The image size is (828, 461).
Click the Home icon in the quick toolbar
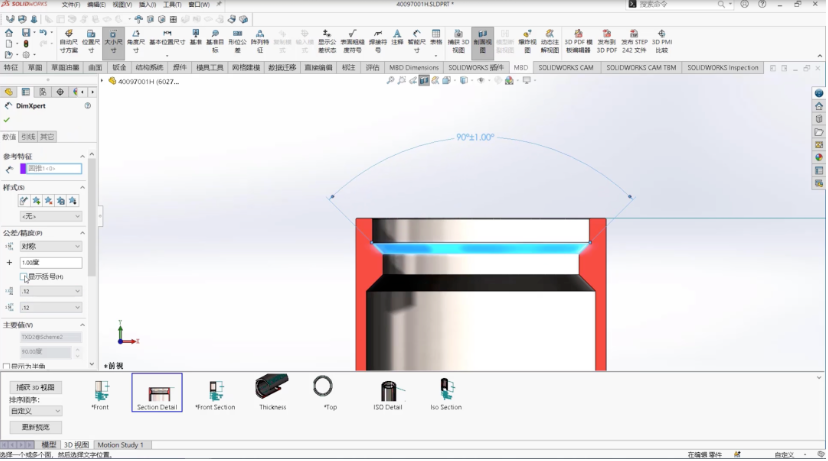9,33
